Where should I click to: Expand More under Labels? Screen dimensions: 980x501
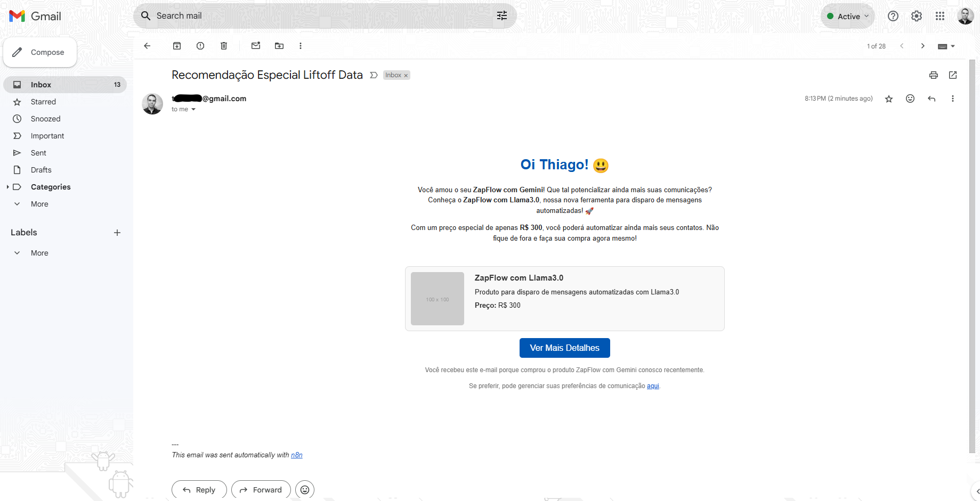coord(39,253)
